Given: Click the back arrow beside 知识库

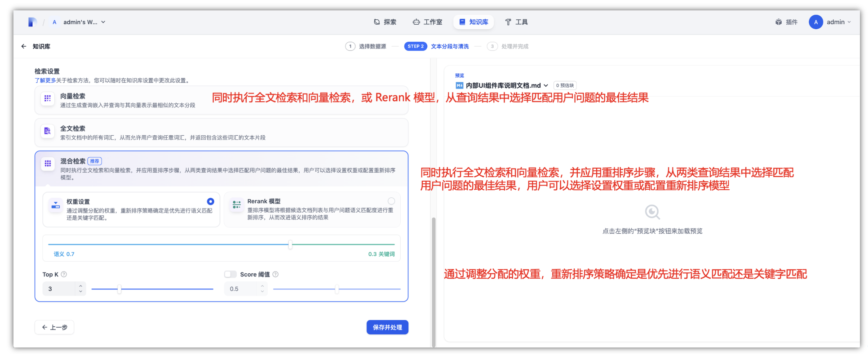Looking at the screenshot, I should [24, 46].
